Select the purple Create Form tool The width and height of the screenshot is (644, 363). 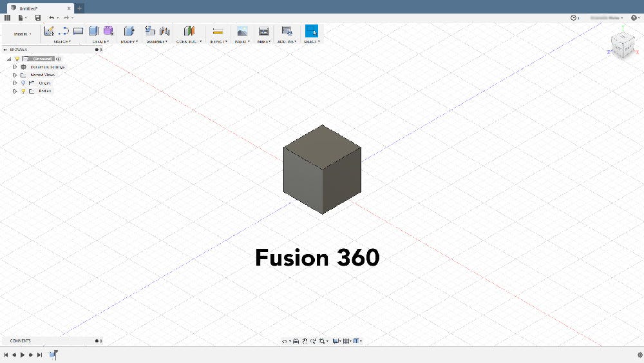coord(108,31)
